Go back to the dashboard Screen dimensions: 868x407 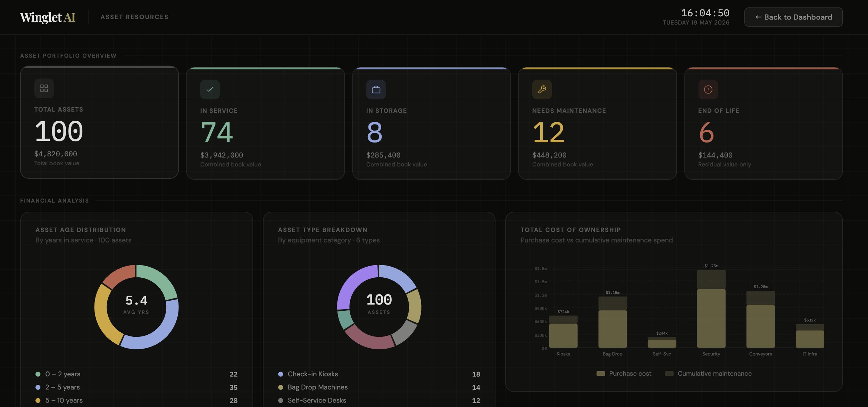(x=793, y=17)
